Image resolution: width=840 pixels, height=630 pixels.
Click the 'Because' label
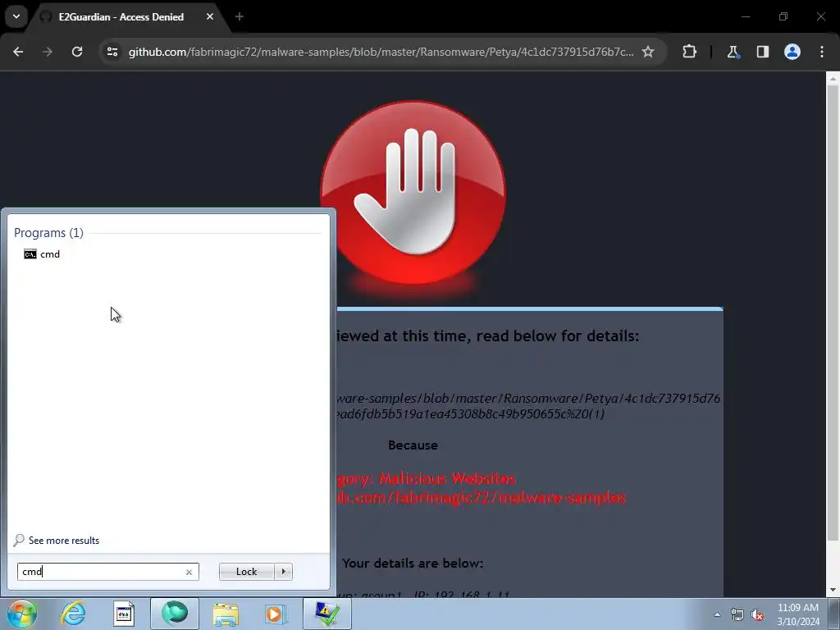[413, 445]
